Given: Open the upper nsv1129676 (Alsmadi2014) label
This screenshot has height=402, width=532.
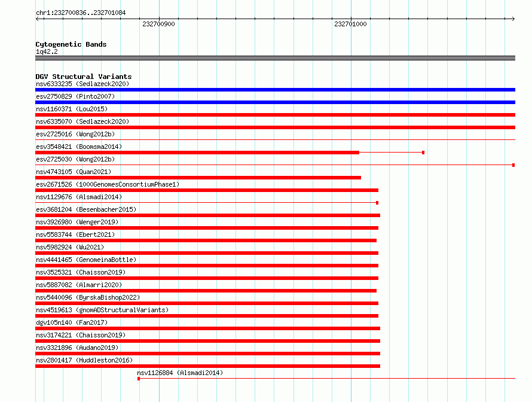Looking at the screenshot, I should [x=79, y=197].
